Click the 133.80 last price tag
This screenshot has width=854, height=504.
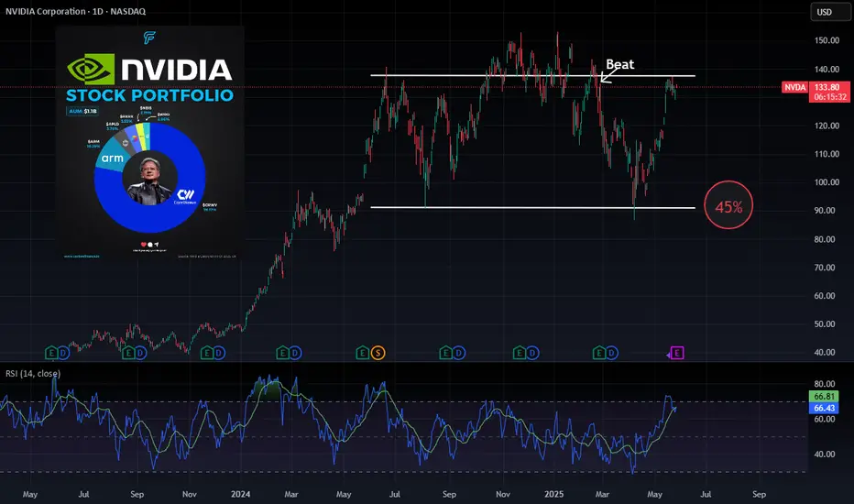[x=827, y=87]
